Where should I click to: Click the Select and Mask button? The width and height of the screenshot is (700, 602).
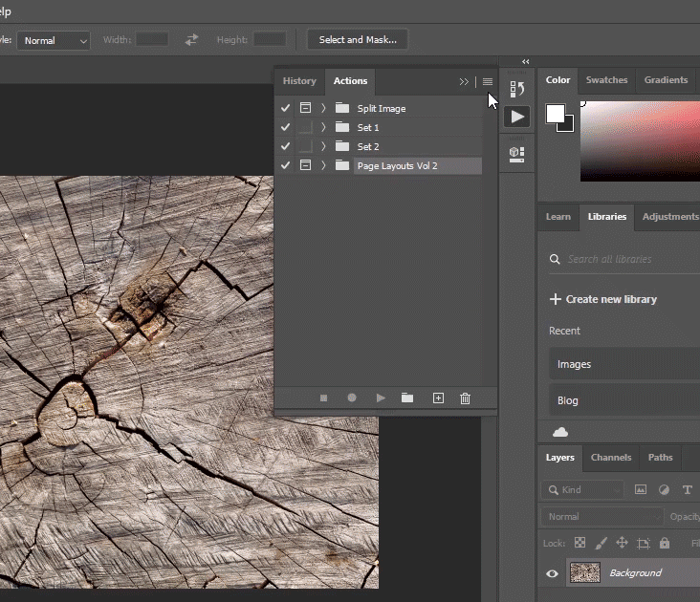[x=358, y=40]
